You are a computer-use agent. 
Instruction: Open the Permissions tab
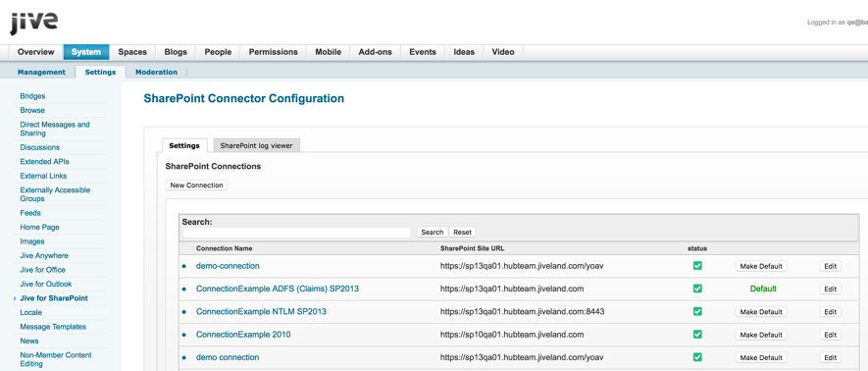tap(274, 52)
